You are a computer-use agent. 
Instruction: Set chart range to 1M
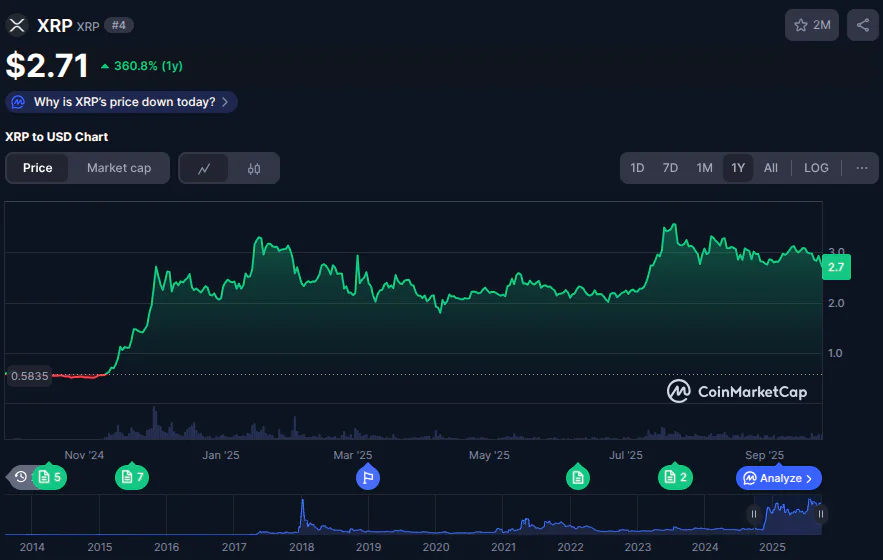pyautogui.click(x=704, y=168)
